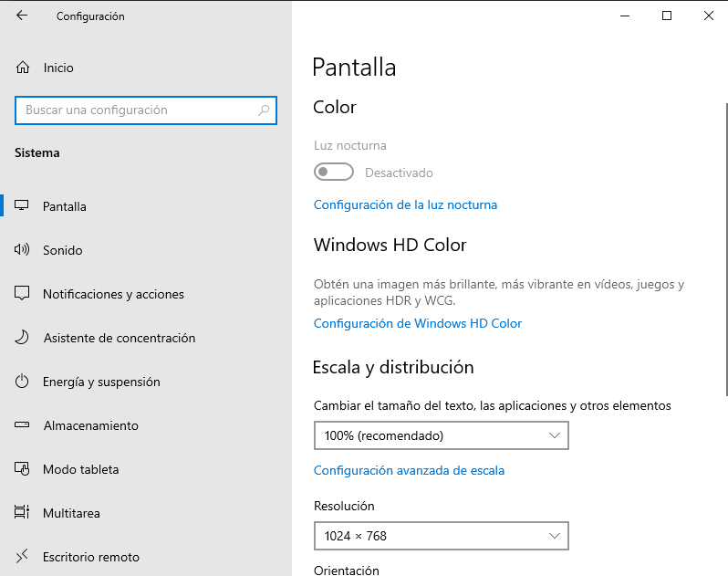Click the search magnifier icon
The width and height of the screenshot is (728, 576).
tap(264, 110)
